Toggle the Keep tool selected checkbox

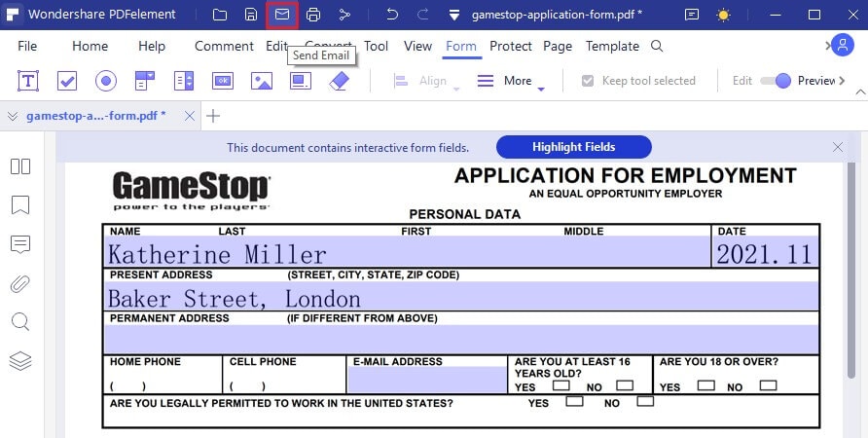coord(588,81)
